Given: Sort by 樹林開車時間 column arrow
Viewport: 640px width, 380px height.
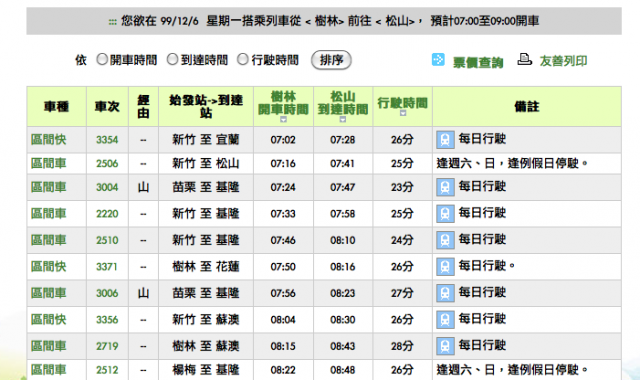Looking at the screenshot, I should [283, 120].
